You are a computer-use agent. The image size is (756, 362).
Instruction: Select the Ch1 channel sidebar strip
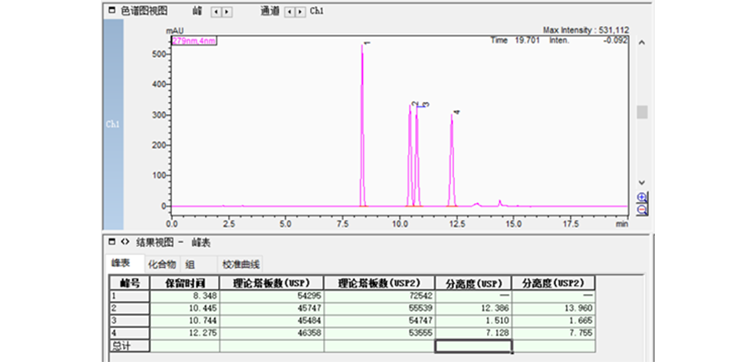(x=114, y=124)
